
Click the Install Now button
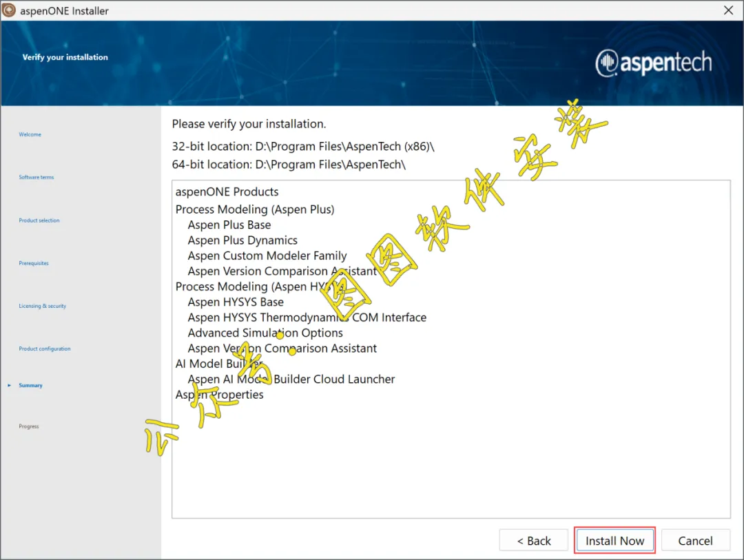(x=614, y=541)
